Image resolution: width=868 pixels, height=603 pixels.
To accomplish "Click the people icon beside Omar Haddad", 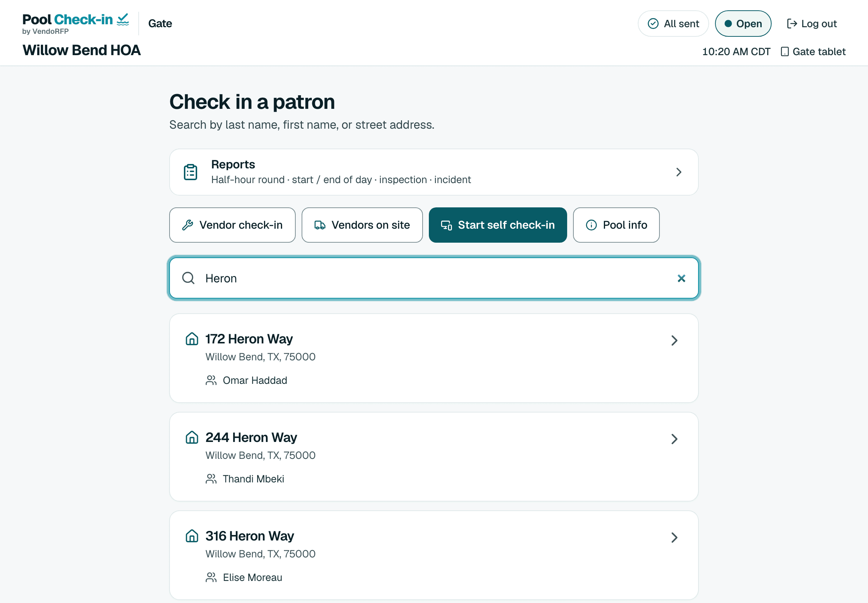I will [211, 381].
